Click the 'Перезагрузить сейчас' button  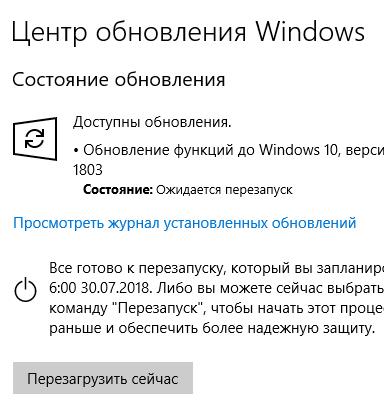click(103, 378)
